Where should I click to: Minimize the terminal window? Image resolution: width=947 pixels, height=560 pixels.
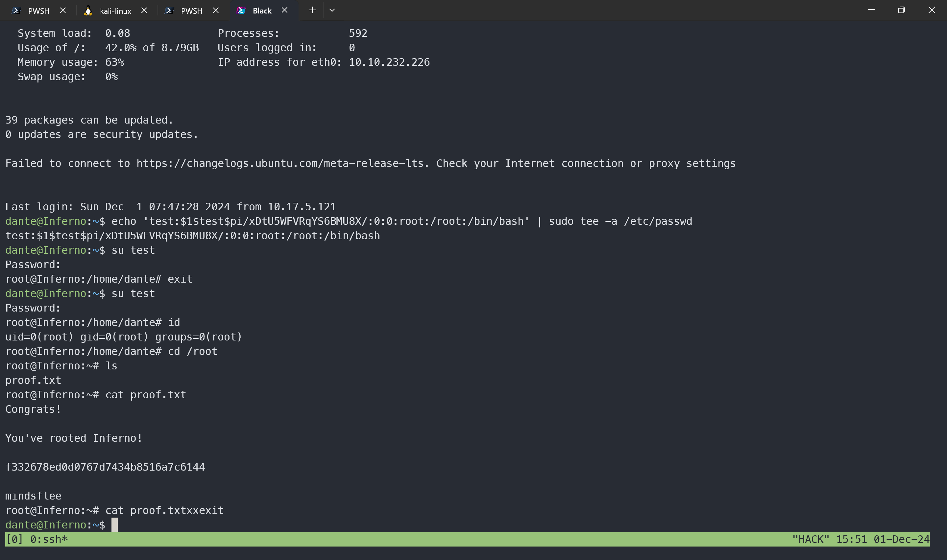point(871,10)
